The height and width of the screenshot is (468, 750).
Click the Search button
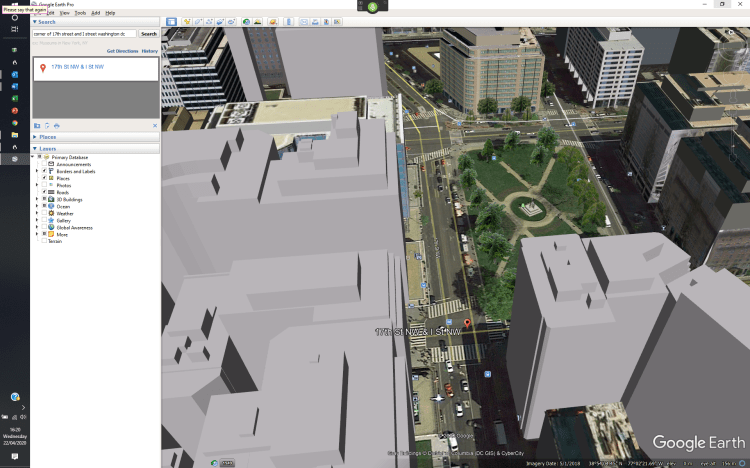(148, 33)
